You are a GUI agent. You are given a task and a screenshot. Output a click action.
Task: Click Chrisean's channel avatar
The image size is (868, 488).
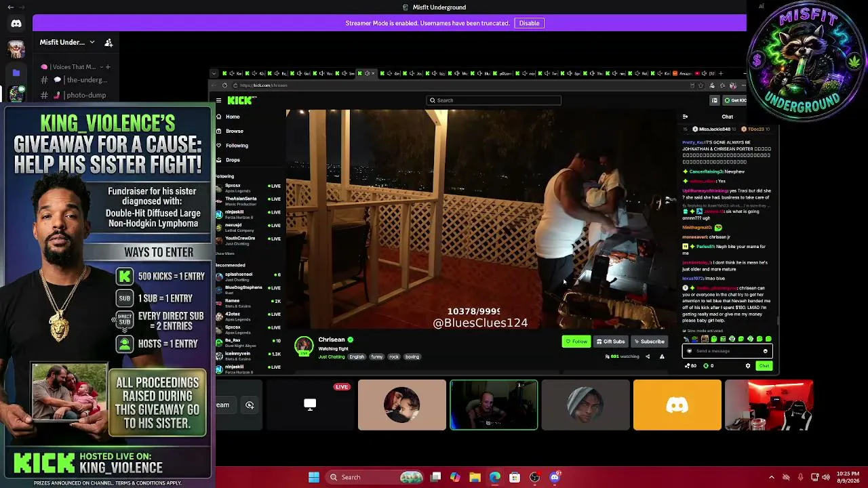tap(304, 346)
